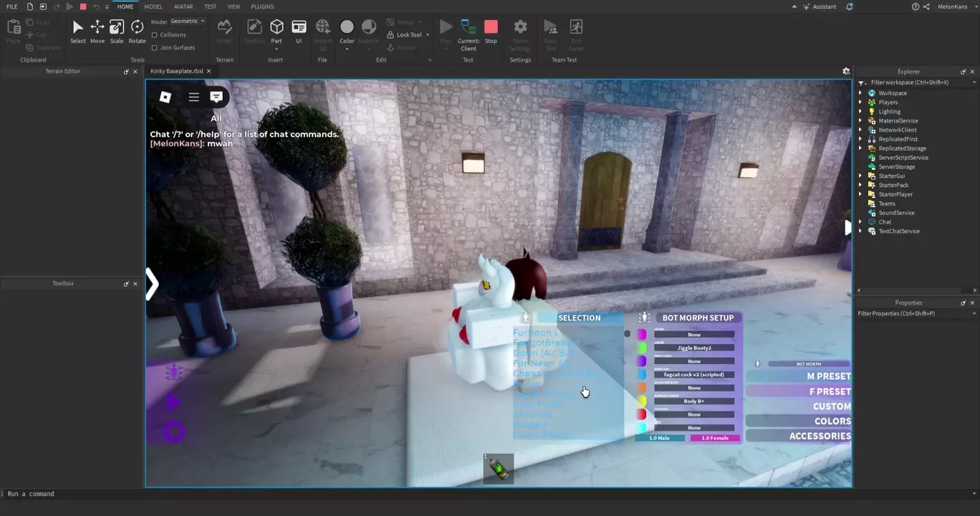Open the PLUGINS ribbon tab
Viewport: 980px width, 516px height.
click(262, 6)
